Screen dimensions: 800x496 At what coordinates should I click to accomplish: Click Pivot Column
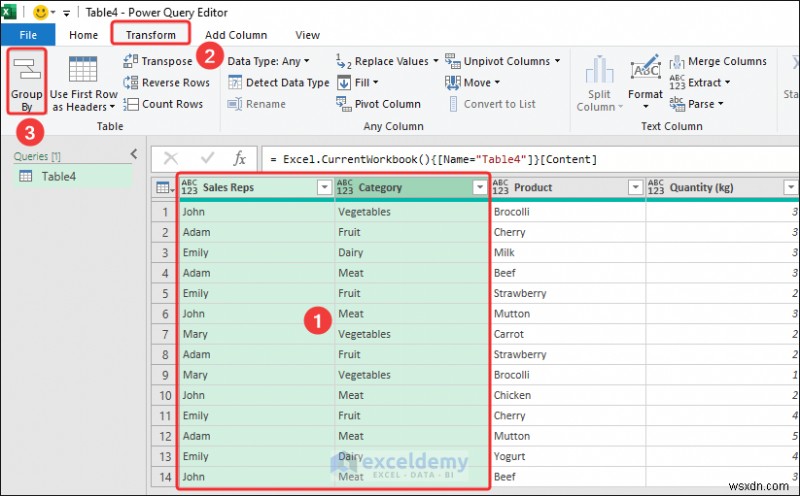(379, 104)
